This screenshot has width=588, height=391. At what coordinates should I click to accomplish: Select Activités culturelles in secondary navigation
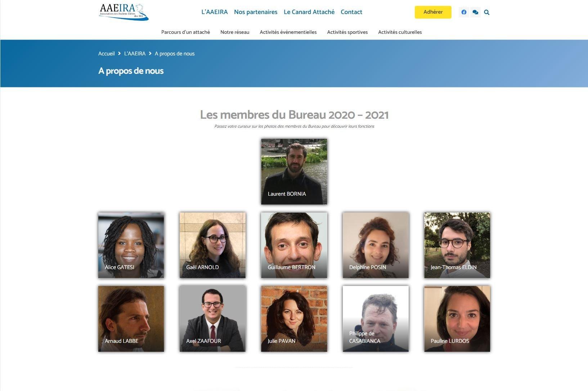point(400,32)
